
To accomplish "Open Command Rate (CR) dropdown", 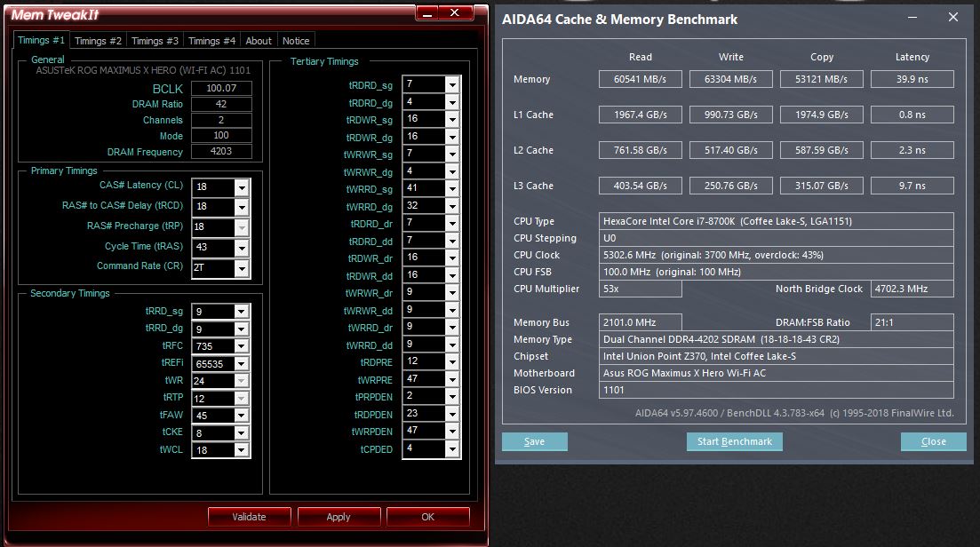I will (x=242, y=267).
